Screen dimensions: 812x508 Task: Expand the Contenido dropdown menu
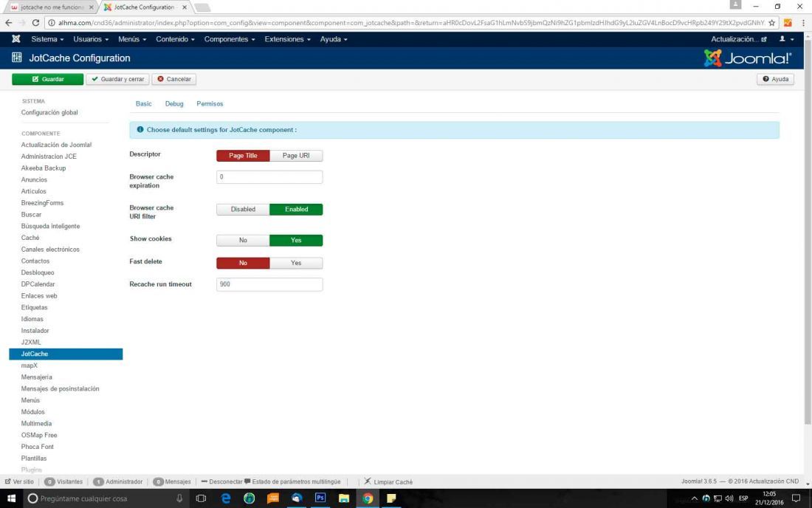tap(175, 39)
